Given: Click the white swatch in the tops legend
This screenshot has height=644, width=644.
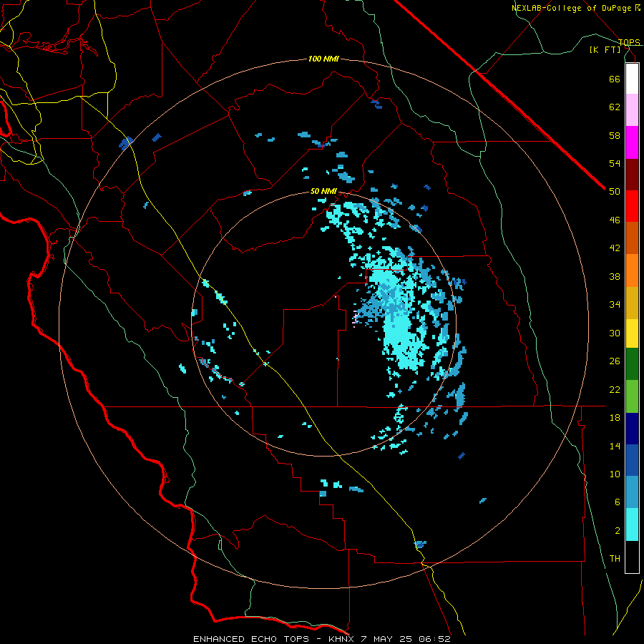Looking at the screenshot, I should coord(632,79).
